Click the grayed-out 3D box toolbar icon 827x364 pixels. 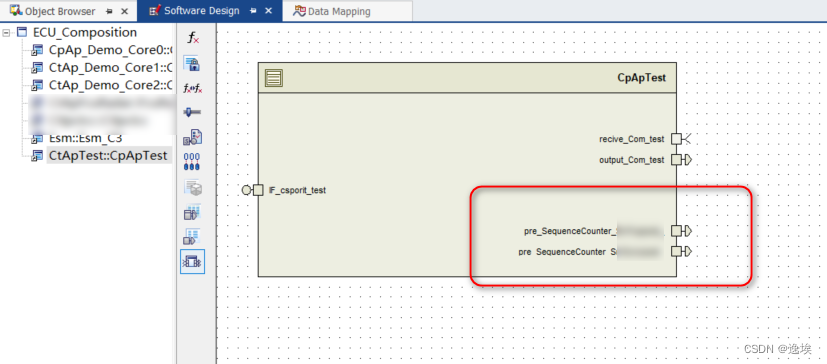pos(193,187)
